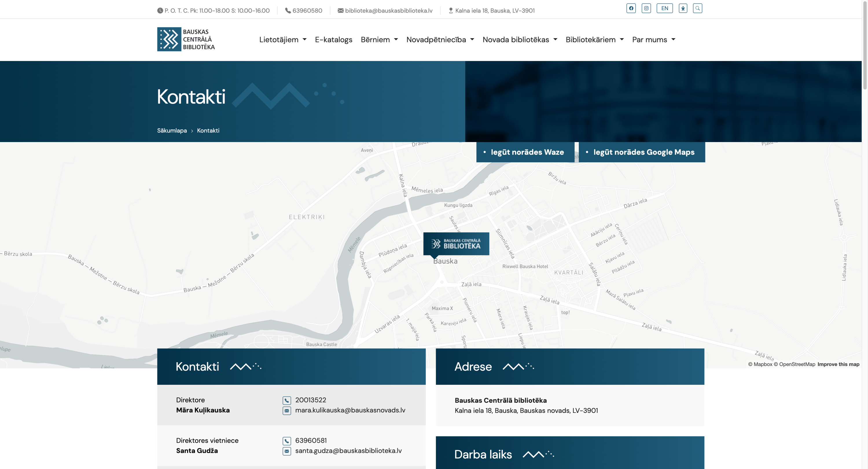
Task: Click Iegūt norādes Waze button
Action: 525,152
